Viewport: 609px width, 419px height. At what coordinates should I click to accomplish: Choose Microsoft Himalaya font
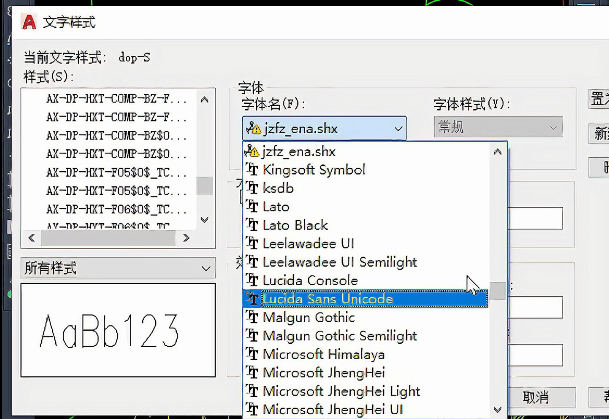point(324,354)
